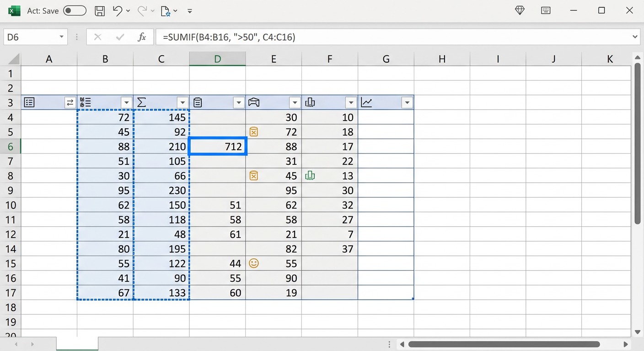The height and width of the screenshot is (351, 644).
Task: Cancel the formula entry with X
Action: (97, 37)
